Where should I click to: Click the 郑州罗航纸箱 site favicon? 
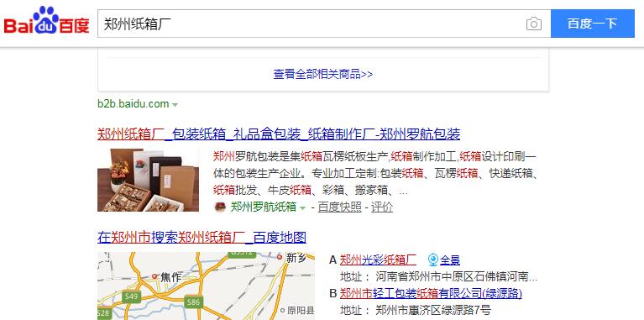coord(220,207)
